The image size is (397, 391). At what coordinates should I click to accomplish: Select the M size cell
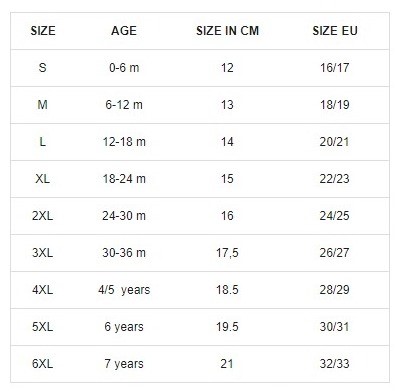click(x=43, y=105)
